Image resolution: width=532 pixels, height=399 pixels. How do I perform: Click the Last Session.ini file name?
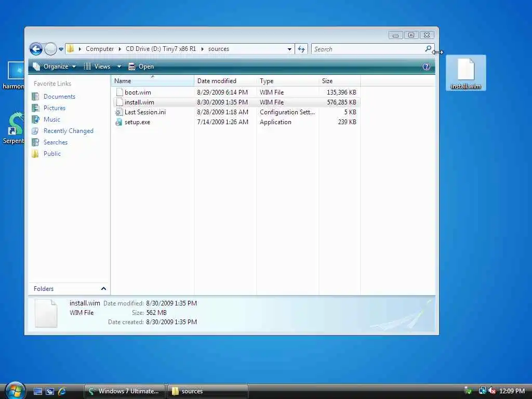[x=145, y=112]
